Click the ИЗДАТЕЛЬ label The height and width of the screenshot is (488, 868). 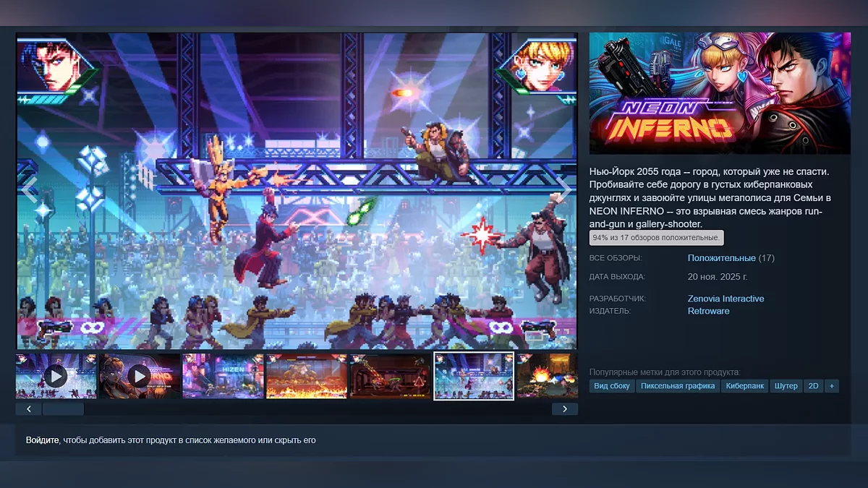pos(610,311)
